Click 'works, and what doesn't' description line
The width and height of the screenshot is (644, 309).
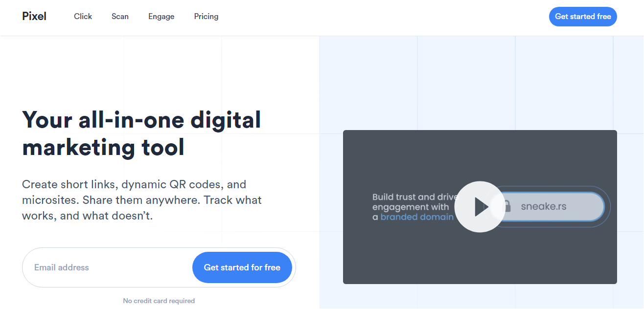coord(87,216)
